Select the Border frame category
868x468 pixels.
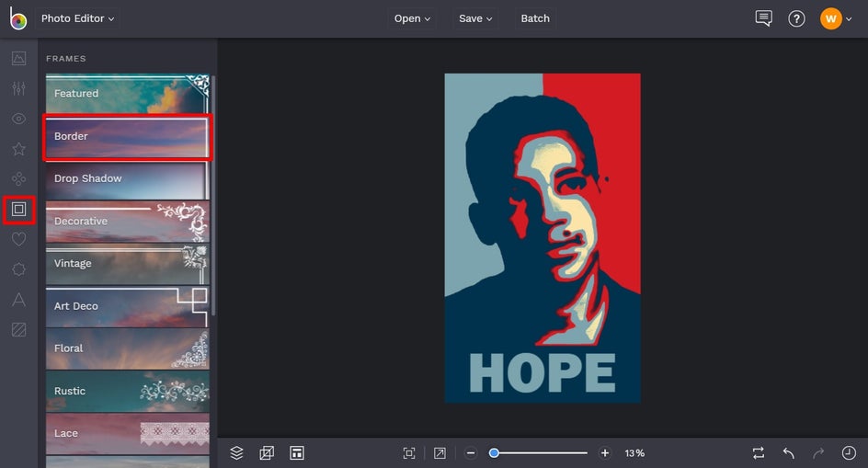[127, 136]
